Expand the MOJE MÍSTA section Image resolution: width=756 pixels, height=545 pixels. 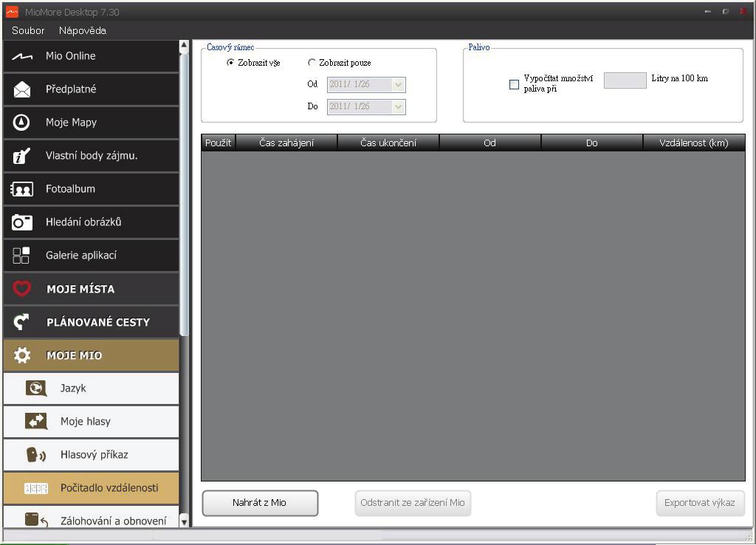click(91, 289)
